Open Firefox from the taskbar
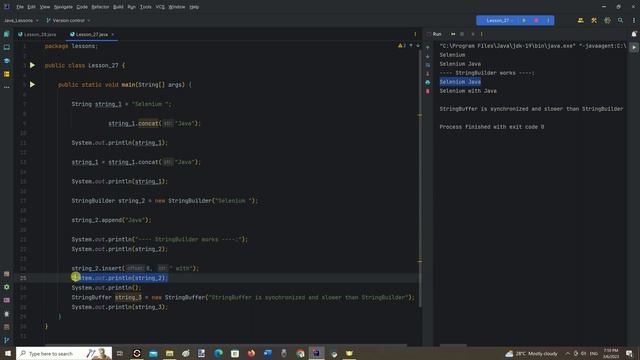 point(251,353)
